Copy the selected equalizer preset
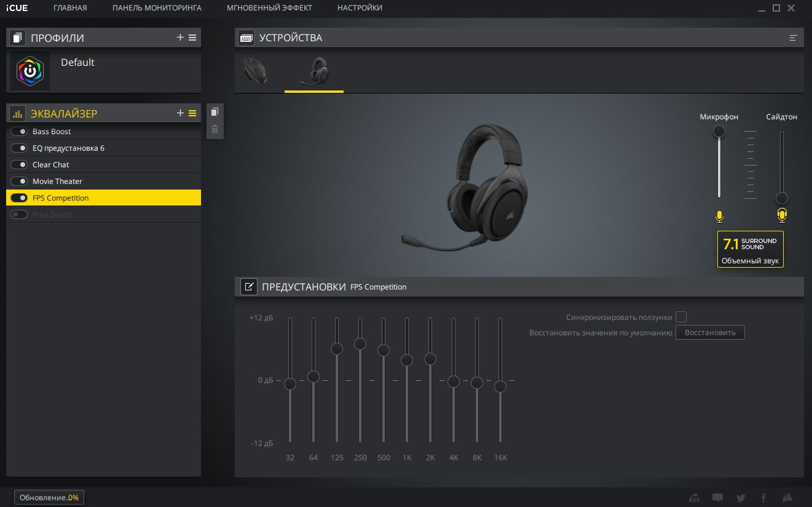 215,112
